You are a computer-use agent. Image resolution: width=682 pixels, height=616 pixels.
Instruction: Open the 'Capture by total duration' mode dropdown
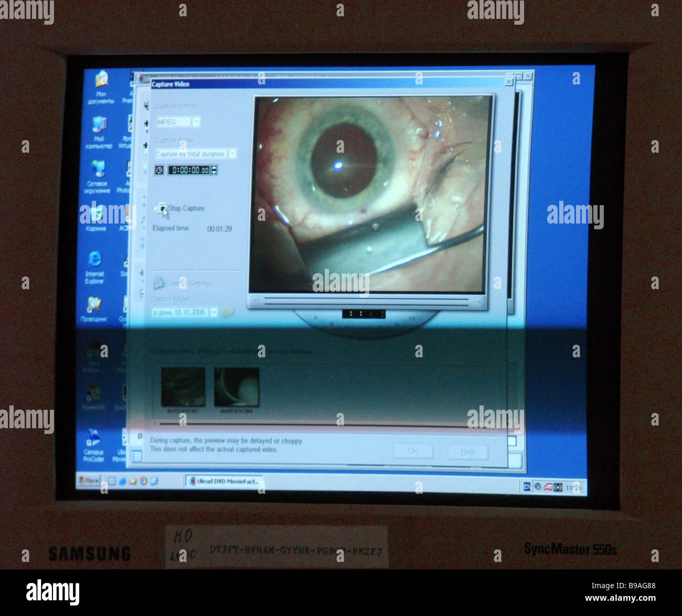tap(196, 154)
